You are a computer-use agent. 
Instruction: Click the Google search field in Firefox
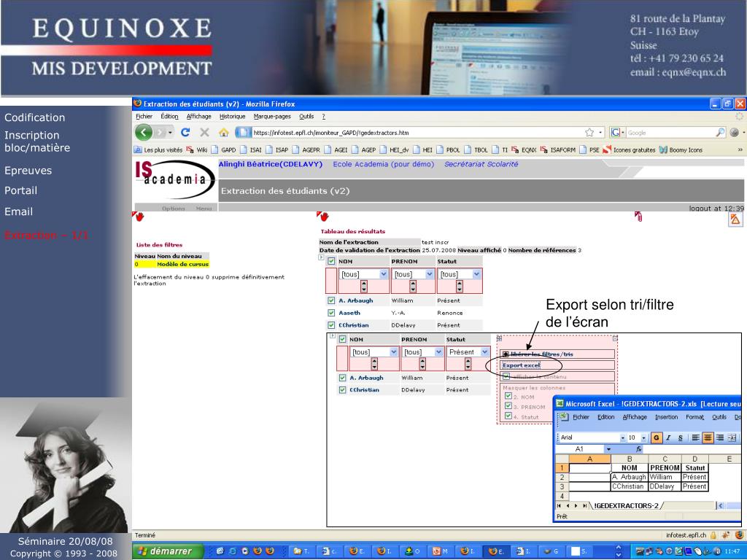tap(670, 133)
